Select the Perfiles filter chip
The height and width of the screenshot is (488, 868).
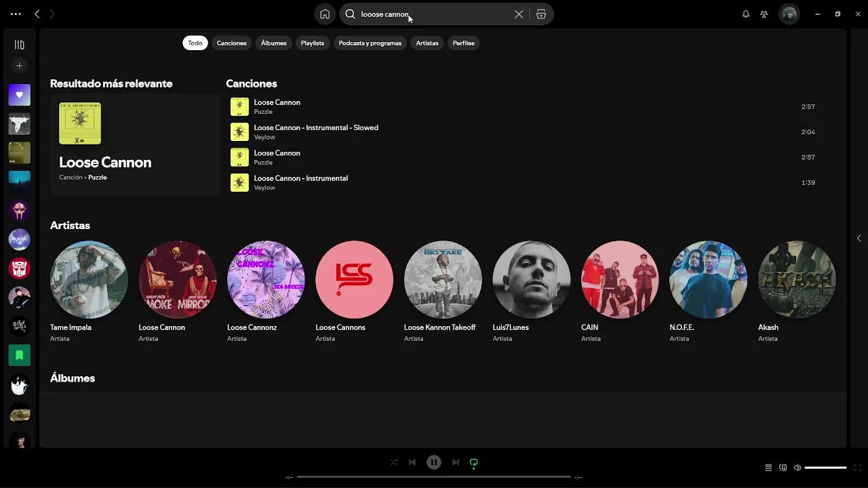[464, 43]
